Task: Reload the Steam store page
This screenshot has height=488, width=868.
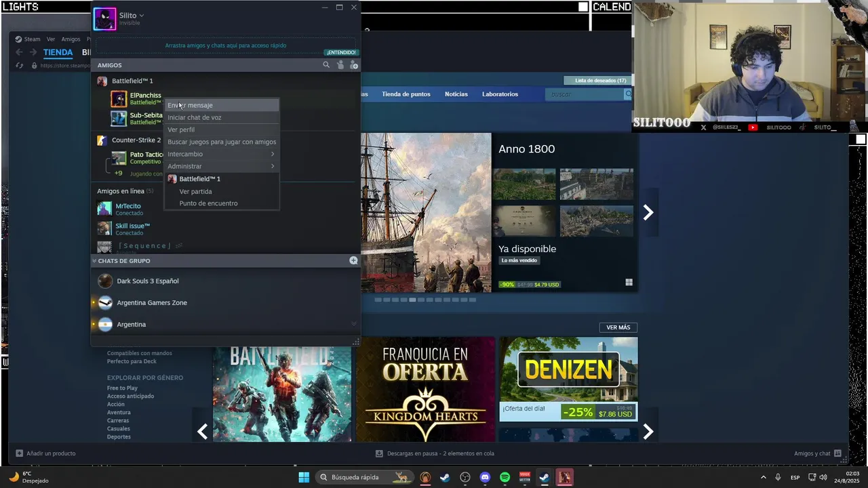Action: (x=19, y=66)
